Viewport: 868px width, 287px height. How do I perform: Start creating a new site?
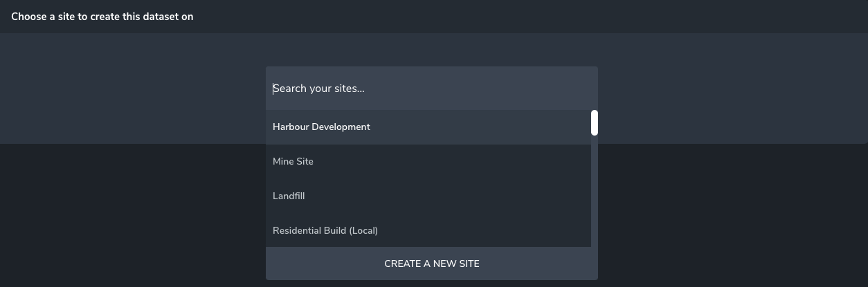(431, 263)
